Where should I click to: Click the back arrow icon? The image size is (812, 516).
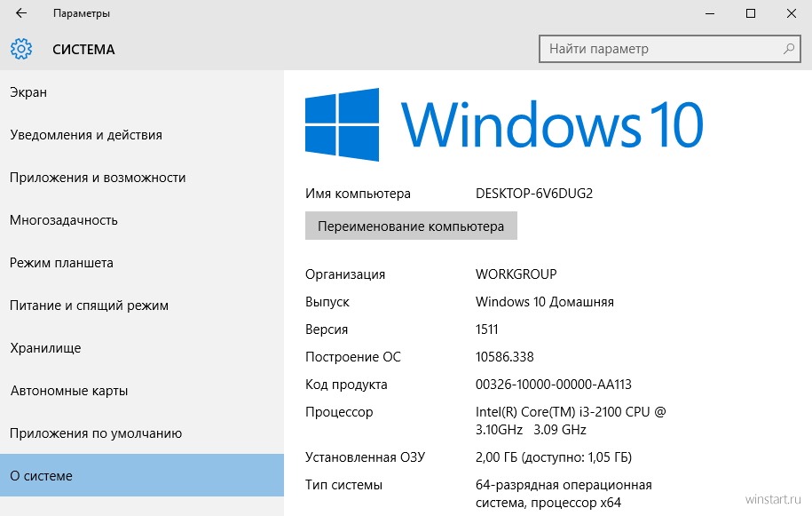click(x=20, y=13)
